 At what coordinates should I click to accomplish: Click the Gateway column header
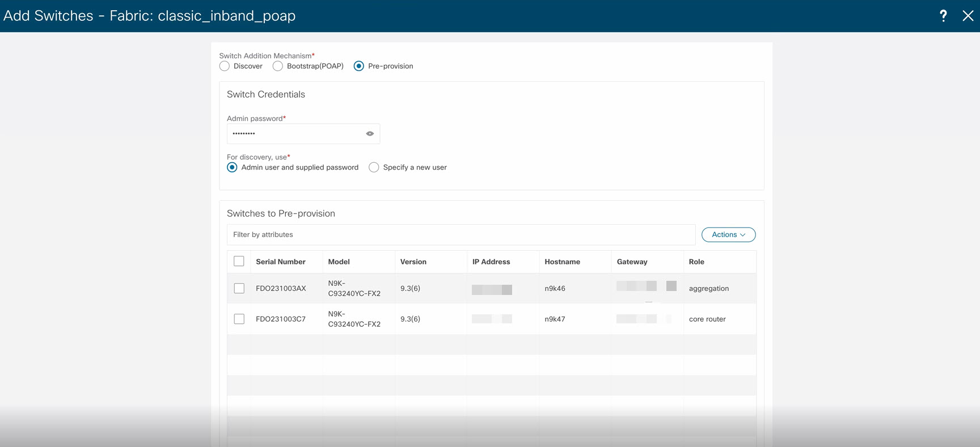point(632,262)
